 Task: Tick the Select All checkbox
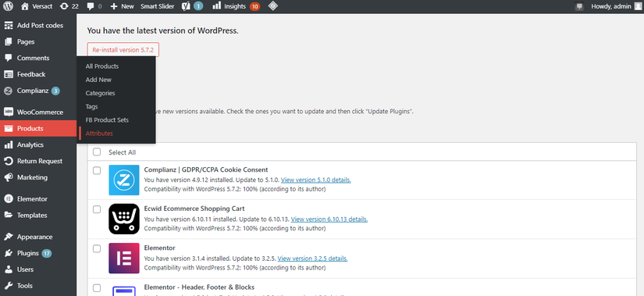[97, 152]
